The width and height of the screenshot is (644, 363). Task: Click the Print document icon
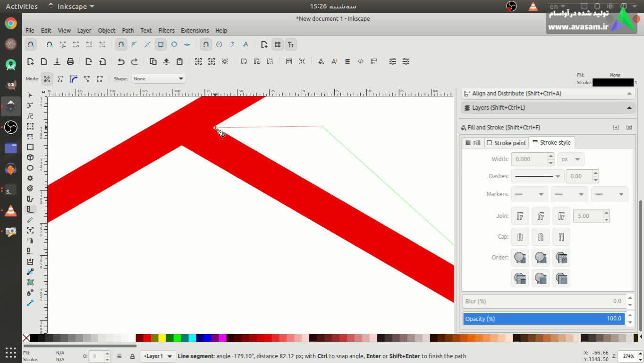70,61
